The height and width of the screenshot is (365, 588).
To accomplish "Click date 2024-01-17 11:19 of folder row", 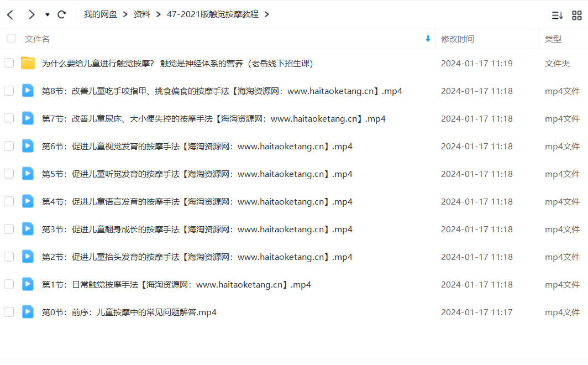I will click(476, 64).
